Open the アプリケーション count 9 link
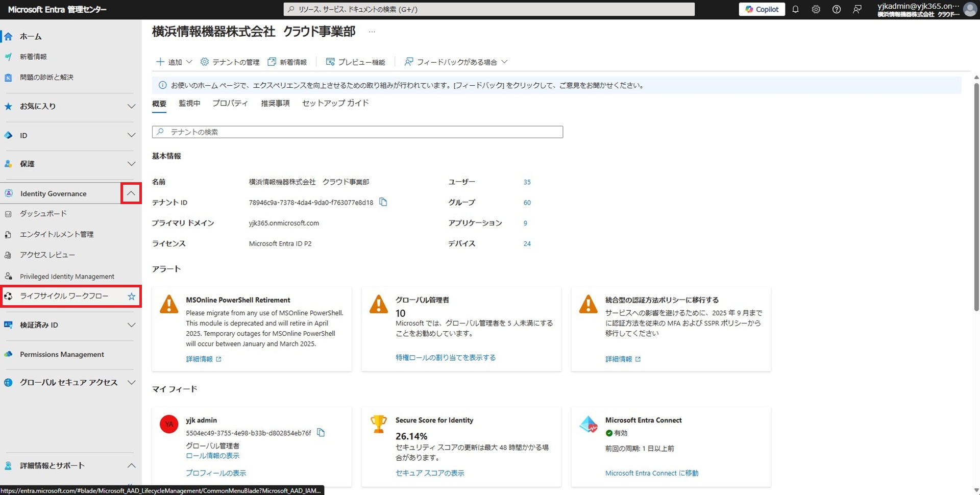 [x=525, y=223]
